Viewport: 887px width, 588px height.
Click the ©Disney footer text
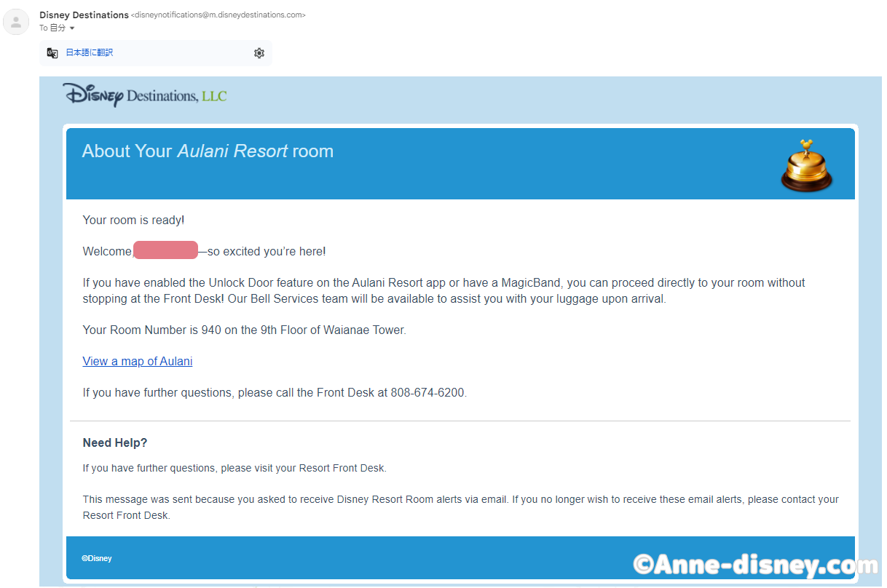click(x=97, y=559)
